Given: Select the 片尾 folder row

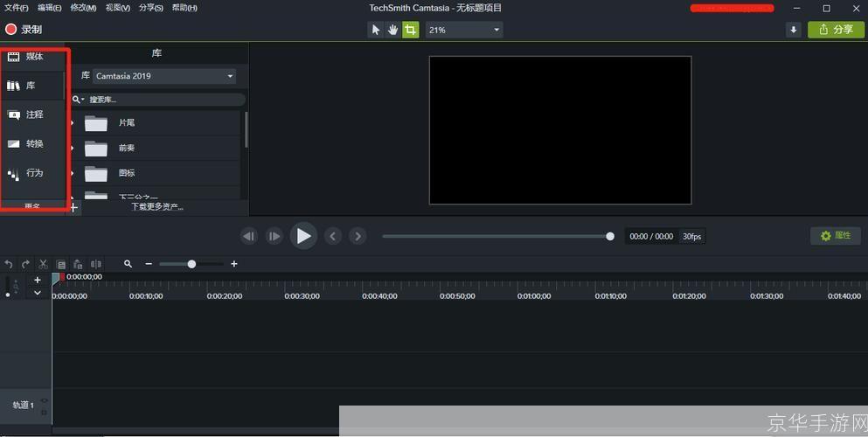Looking at the screenshot, I should (155, 123).
